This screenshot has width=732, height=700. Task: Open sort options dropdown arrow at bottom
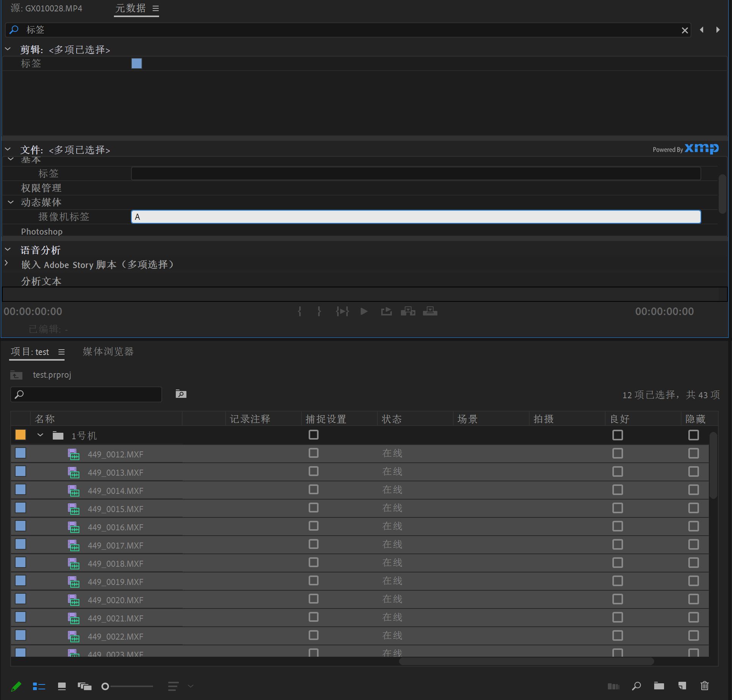click(191, 686)
